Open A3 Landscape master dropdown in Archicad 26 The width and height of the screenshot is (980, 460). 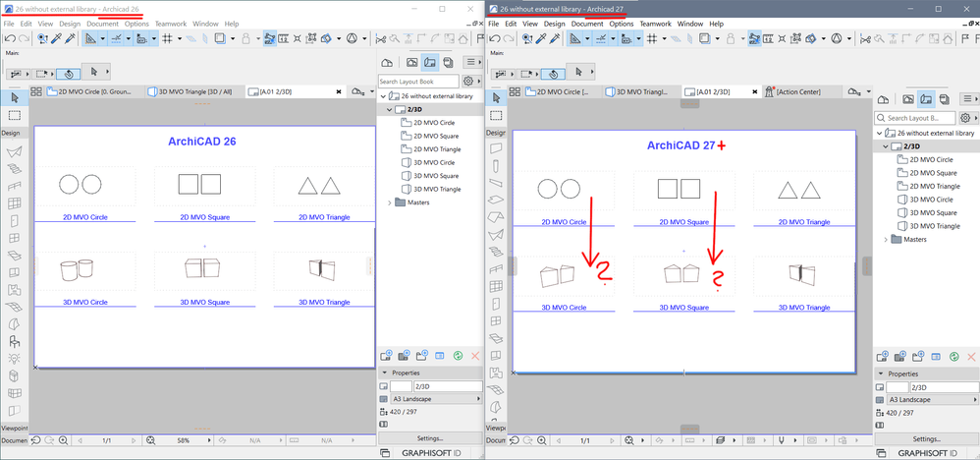pyautogui.click(x=437, y=399)
